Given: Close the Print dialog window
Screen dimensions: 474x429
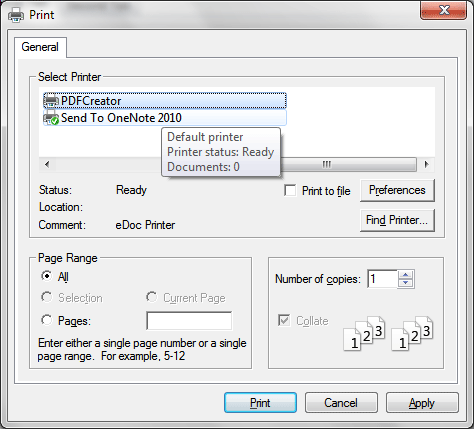Looking at the screenshot, I should coord(443,11).
